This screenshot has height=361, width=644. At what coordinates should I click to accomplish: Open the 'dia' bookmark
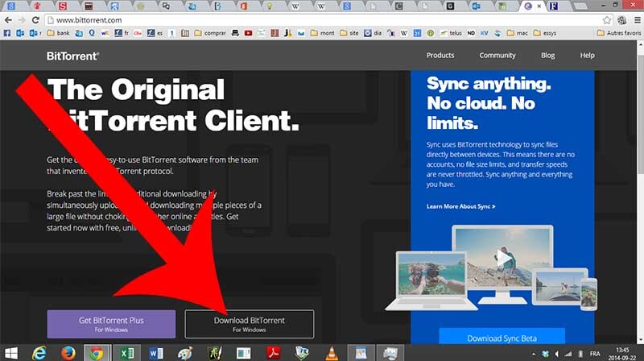[x=373, y=33]
